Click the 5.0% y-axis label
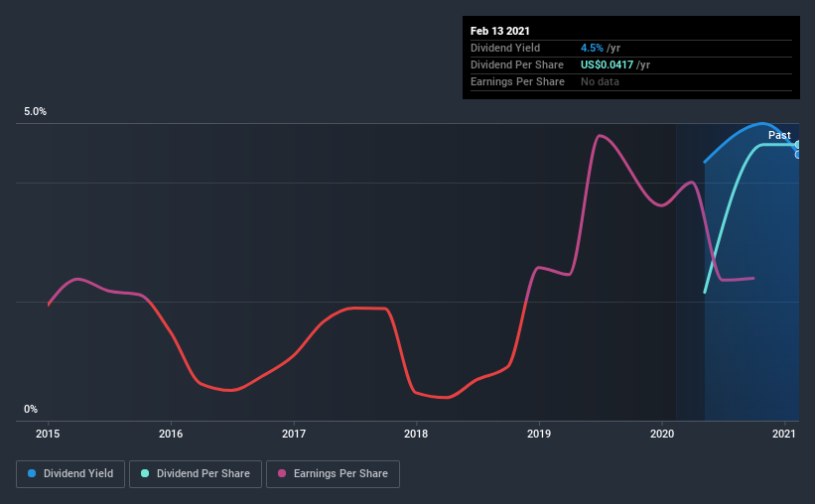The image size is (815, 504). pyautogui.click(x=36, y=112)
